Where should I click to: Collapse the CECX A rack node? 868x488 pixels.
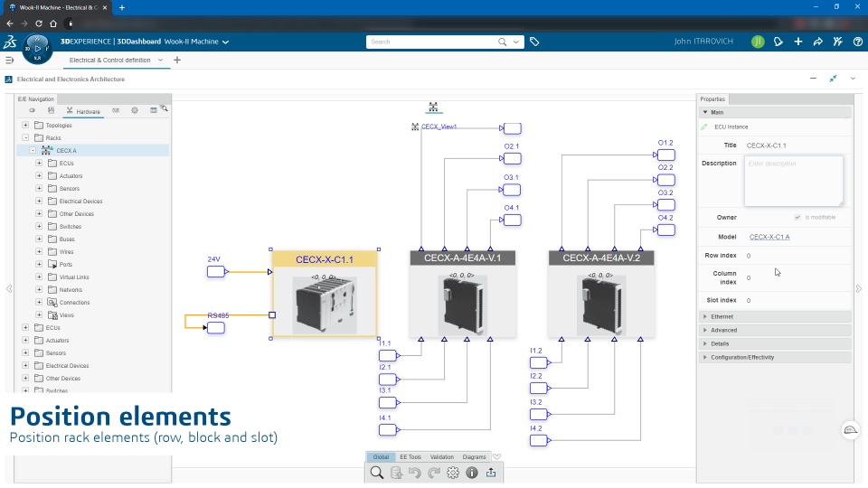click(x=33, y=151)
